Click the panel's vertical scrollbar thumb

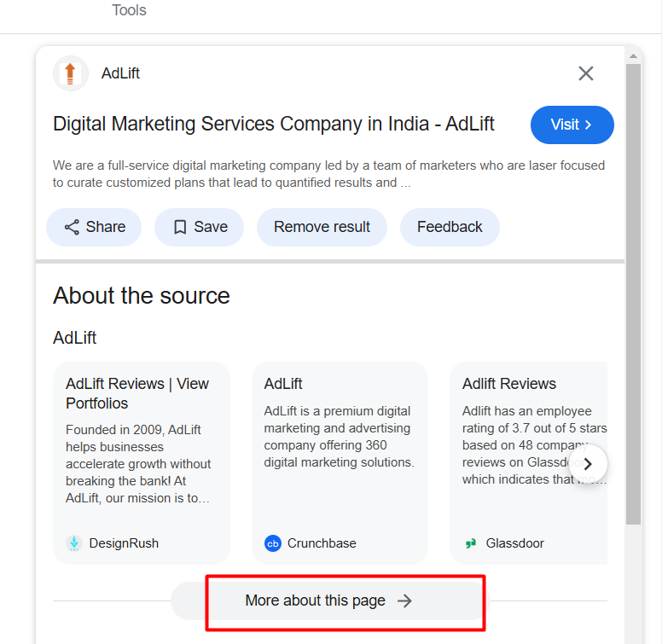click(x=633, y=294)
